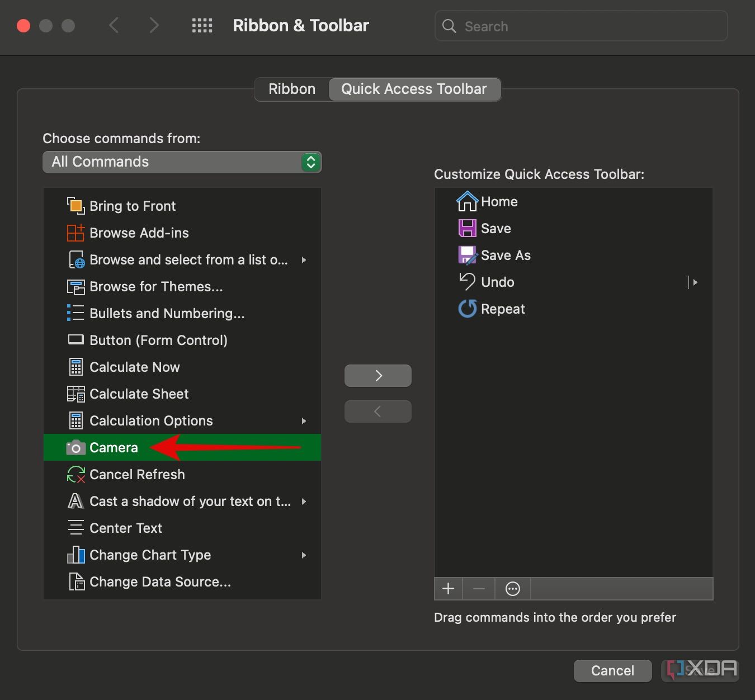Expand the Calculation Options submenu arrow
Viewport: 755px width, 700px height.
pos(304,421)
